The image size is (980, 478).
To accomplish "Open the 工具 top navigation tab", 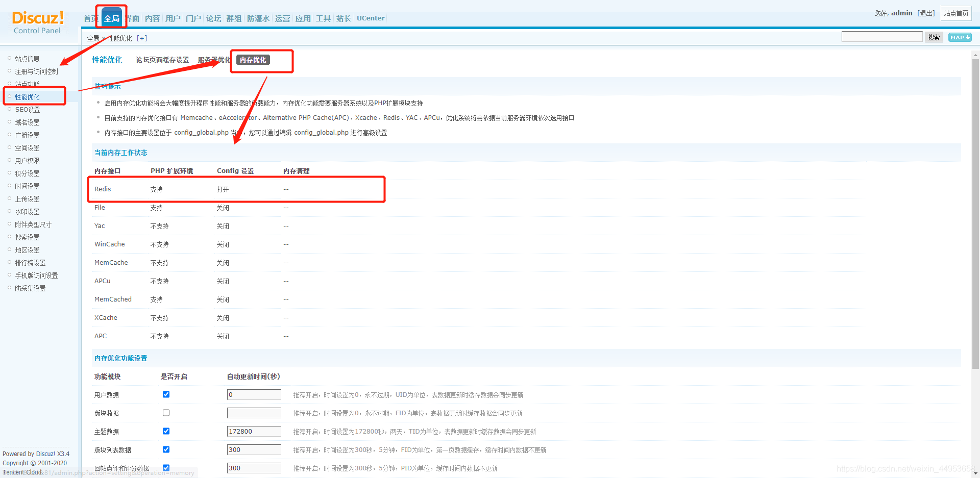I will pyautogui.click(x=324, y=18).
